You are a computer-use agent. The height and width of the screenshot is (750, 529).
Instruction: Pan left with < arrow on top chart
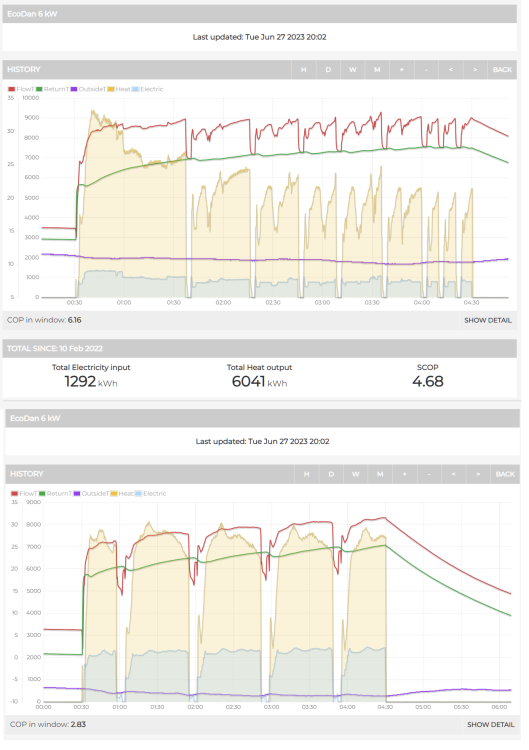point(451,70)
